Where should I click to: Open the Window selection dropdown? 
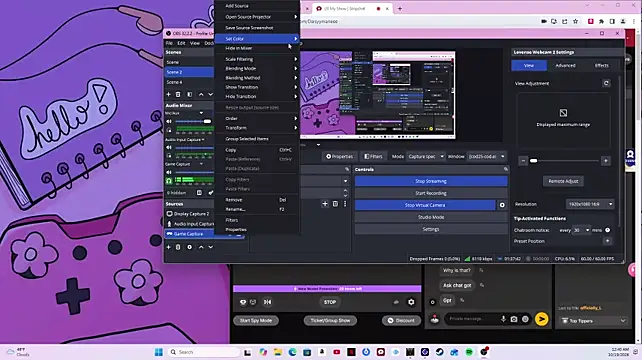pyautogui.click(x=486, y=156)
